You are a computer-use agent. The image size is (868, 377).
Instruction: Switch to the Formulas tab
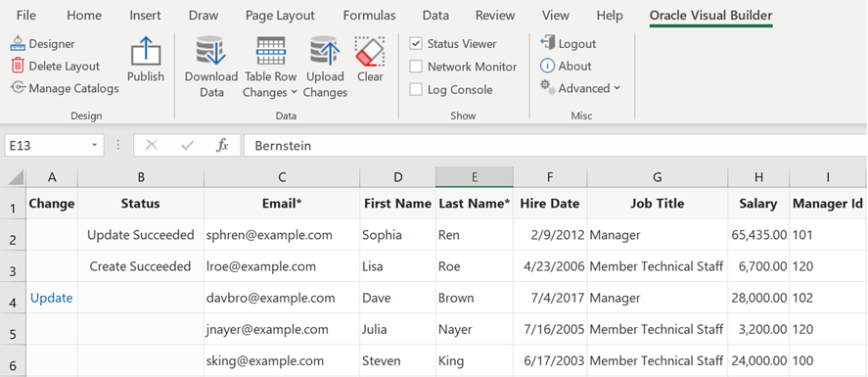(x=369, y=16)
